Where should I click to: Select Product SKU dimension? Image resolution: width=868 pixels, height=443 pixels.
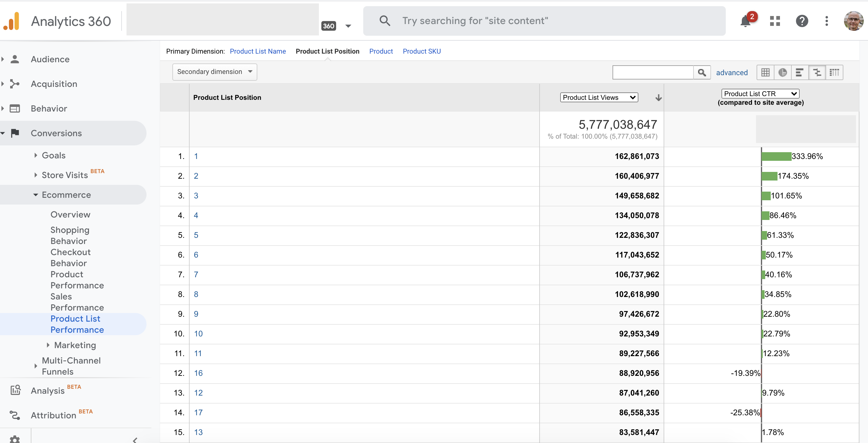coord(421,51)
